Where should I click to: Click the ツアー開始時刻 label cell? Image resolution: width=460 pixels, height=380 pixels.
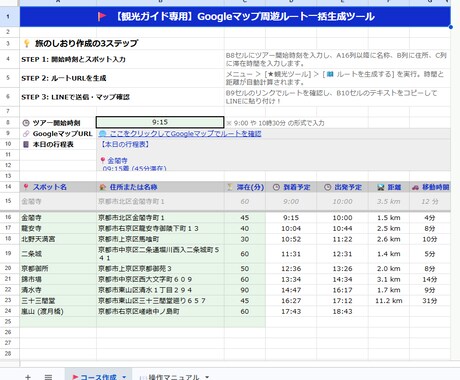pyautogui.click(x=58, y=123)
